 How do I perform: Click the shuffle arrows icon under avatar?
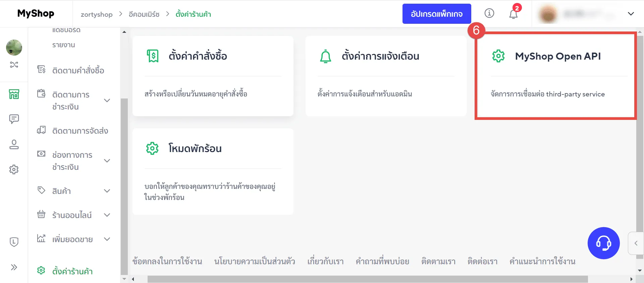tap(14, 65)
